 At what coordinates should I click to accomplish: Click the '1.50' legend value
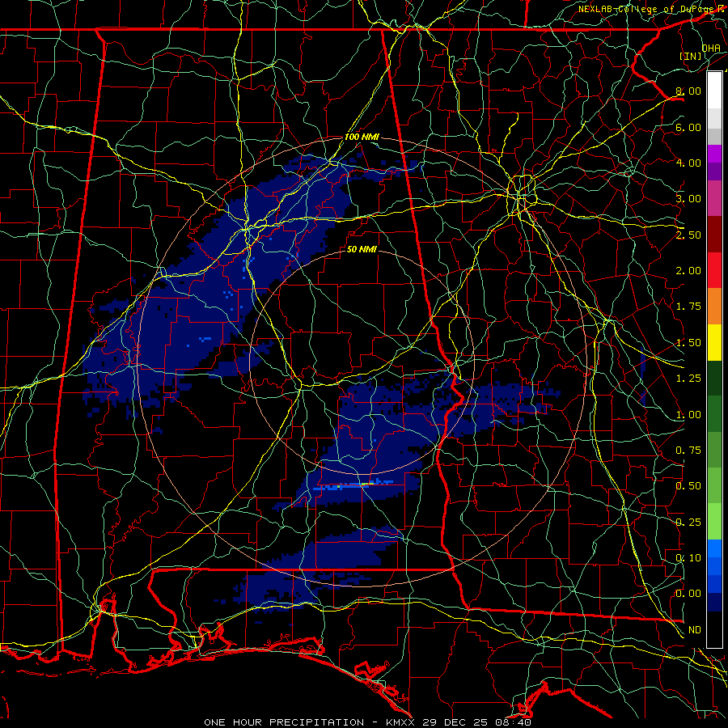click(688, 343)
